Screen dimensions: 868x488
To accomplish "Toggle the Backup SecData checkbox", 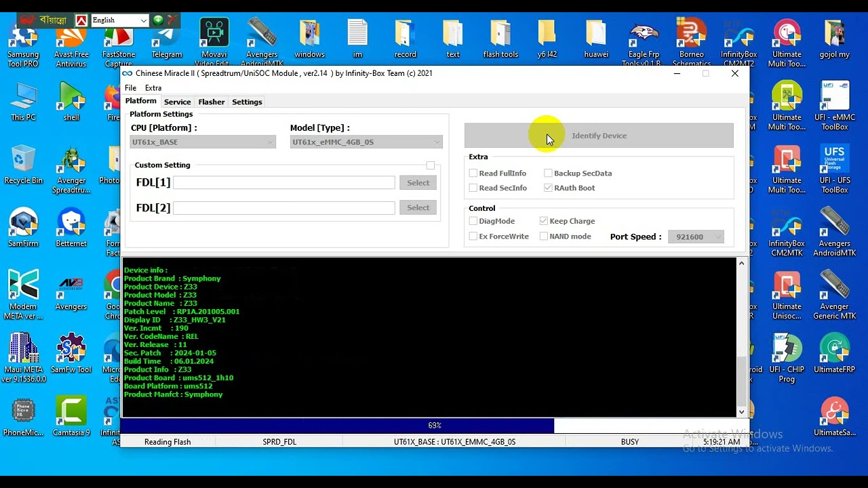I will (548, 174).
